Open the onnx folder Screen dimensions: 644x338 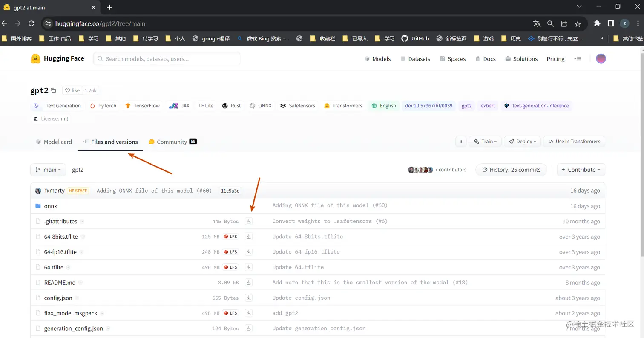click(x=50, y=206)
